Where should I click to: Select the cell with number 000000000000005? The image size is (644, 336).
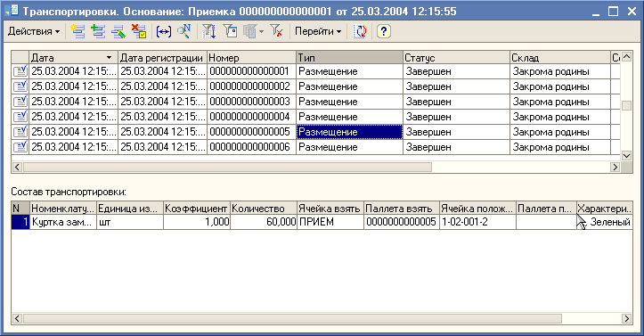251,132
